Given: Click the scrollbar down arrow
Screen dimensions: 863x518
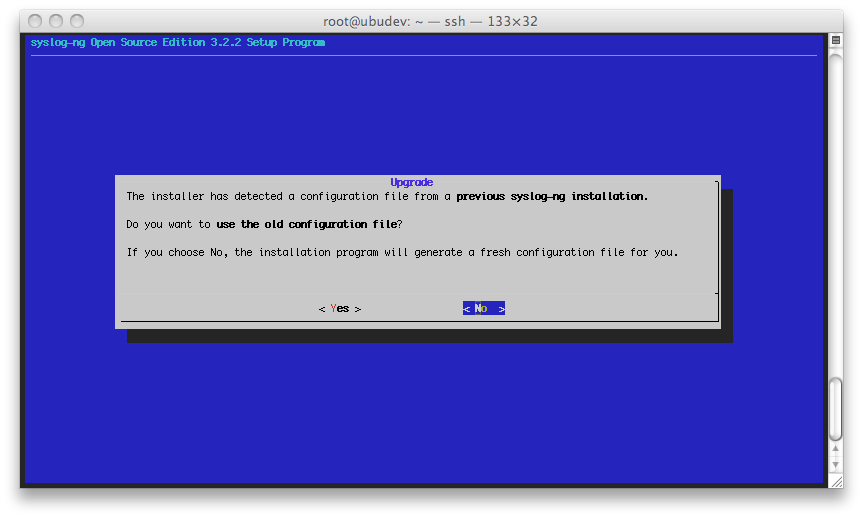Looking at the screenshot, I should point(835,465).
